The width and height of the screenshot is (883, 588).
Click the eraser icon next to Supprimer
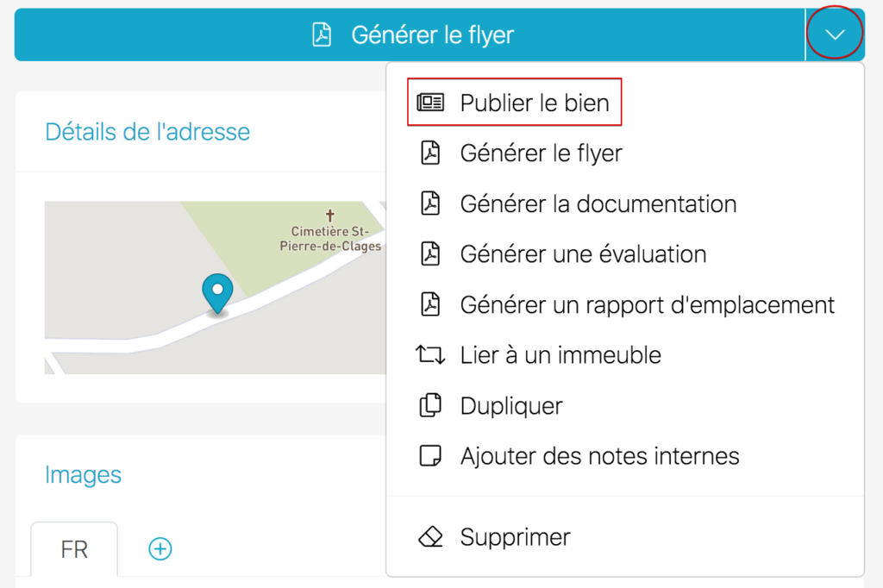(x=430, y=536)
